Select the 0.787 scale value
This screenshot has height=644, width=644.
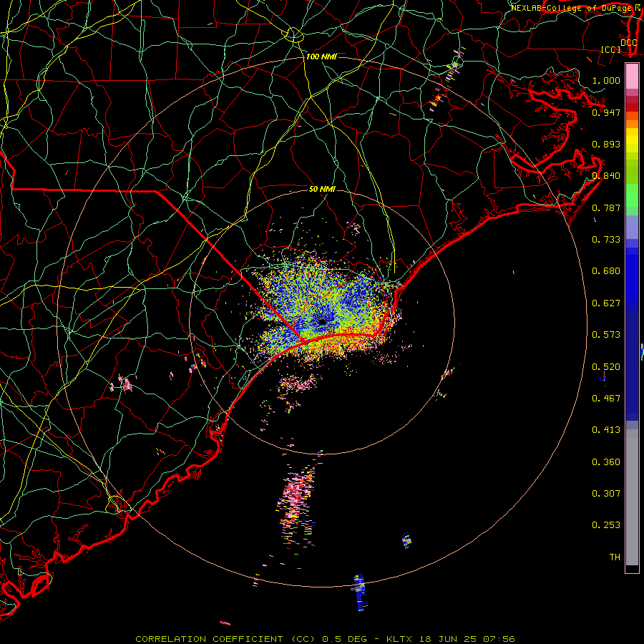coord(606,208)
